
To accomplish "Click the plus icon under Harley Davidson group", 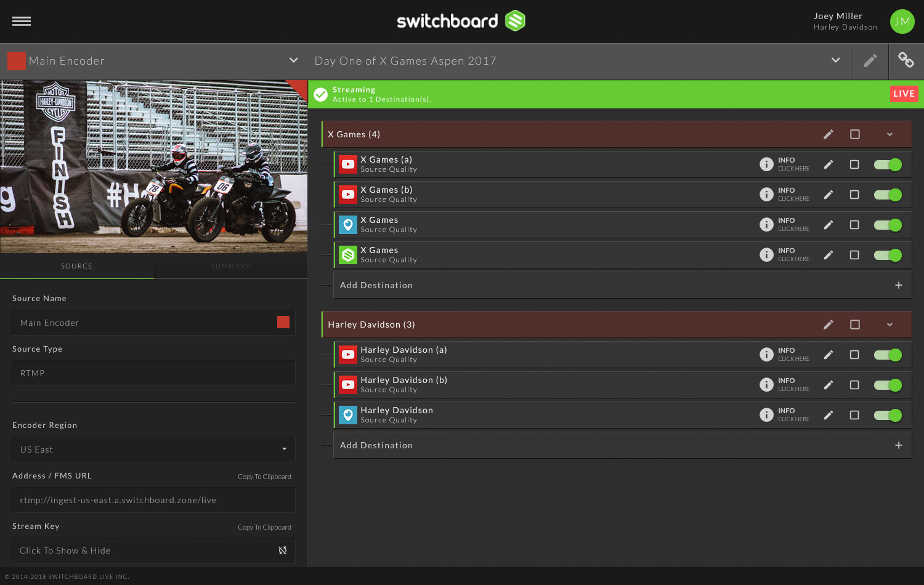I will (x=899, y=445).
